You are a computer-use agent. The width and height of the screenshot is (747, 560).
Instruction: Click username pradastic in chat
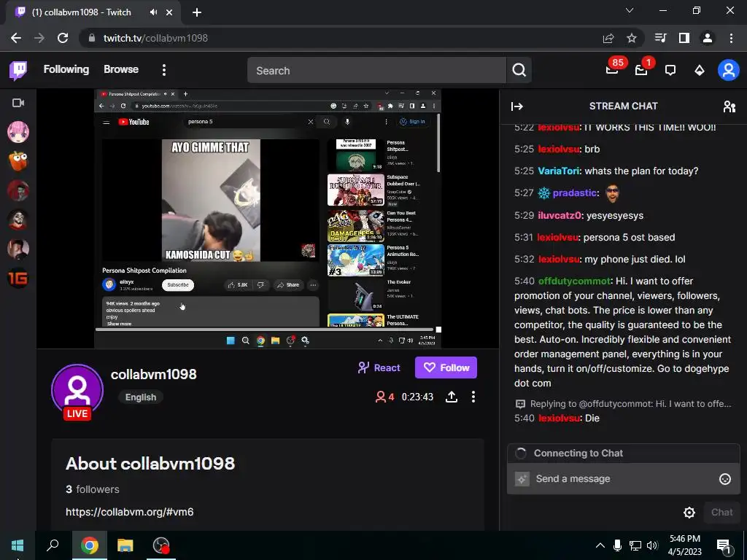pos(575,192)
